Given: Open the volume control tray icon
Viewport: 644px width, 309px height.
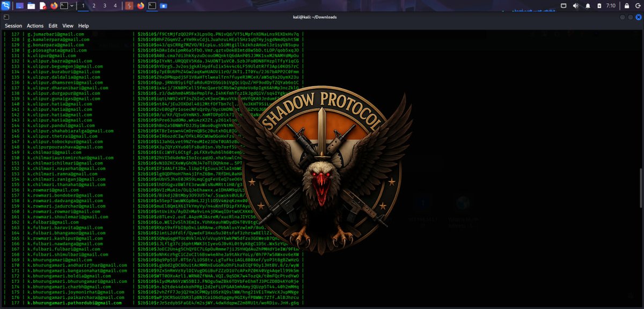Looking at the screenshot, I should point(575,6).
